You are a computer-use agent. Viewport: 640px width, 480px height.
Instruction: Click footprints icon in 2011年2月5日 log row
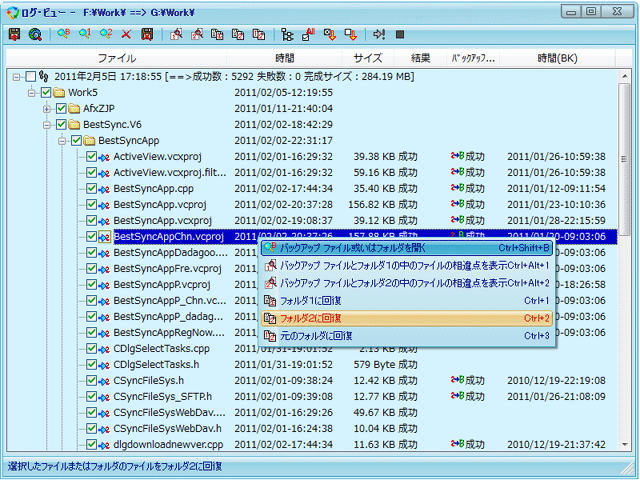tap(44, 76)
